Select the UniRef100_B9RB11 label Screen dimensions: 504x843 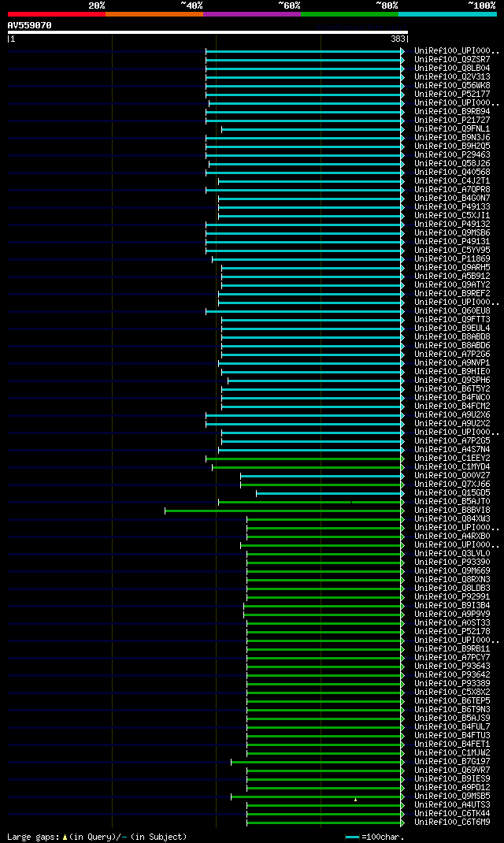pyautogui.click(x=452, y=649)
